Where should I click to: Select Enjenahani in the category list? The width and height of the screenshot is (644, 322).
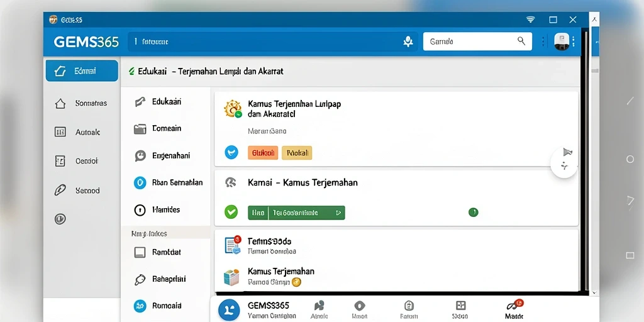point(171,156)
